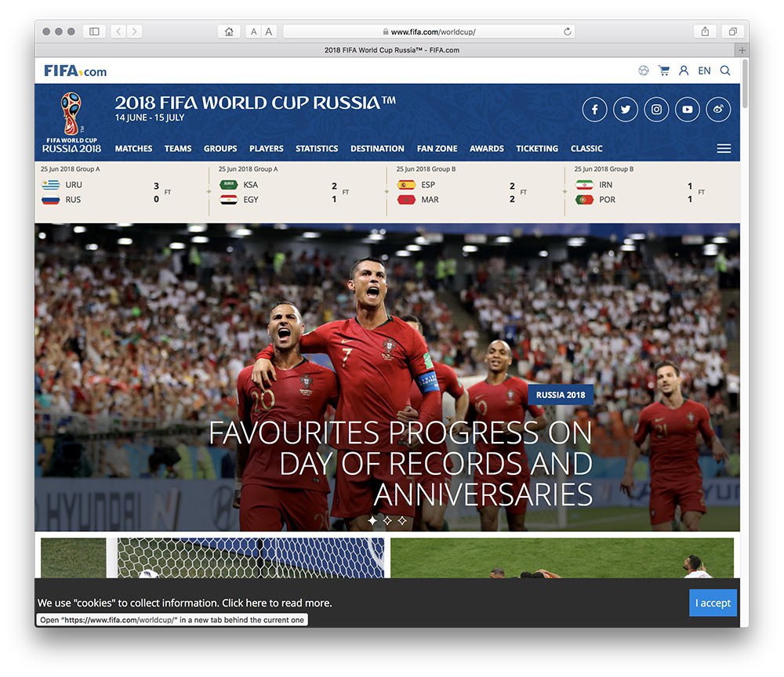Click the RUSSIA 2018 tag on hero image
Screen dimensions: 784x677
pyautogui.click(x=561, y=395)
